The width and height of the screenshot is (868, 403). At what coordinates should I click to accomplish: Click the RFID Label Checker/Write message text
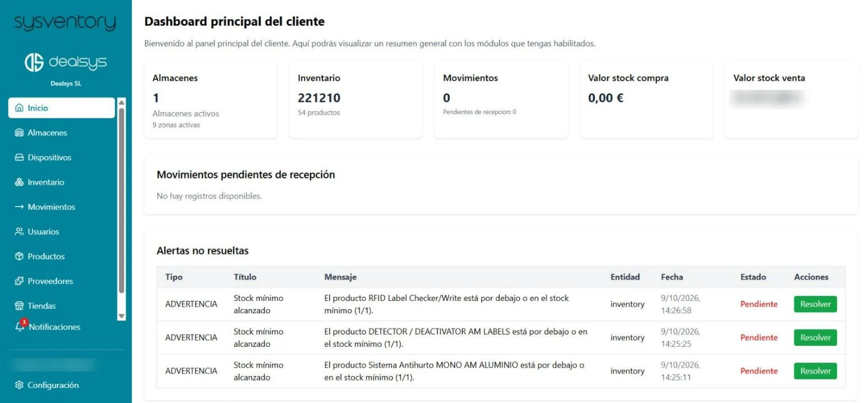point(446,304)
